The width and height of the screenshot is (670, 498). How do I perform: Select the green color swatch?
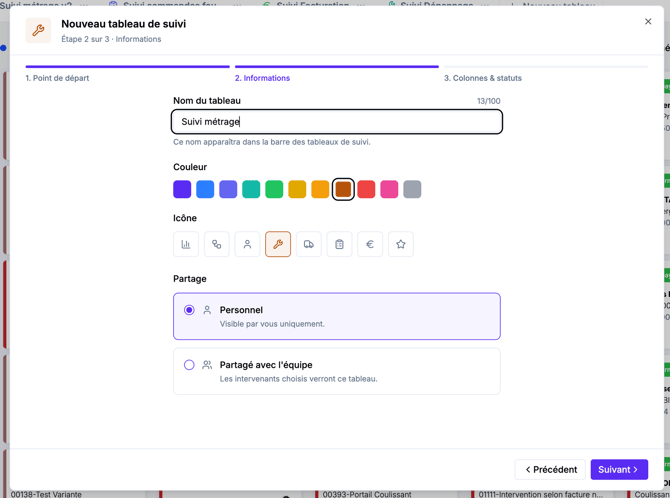click(274, 189)
